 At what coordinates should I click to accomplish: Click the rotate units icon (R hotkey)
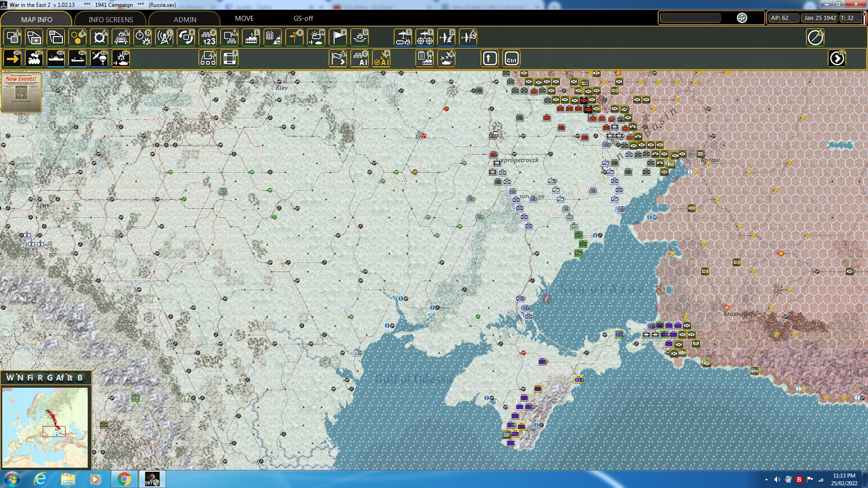tap(186, 38)
